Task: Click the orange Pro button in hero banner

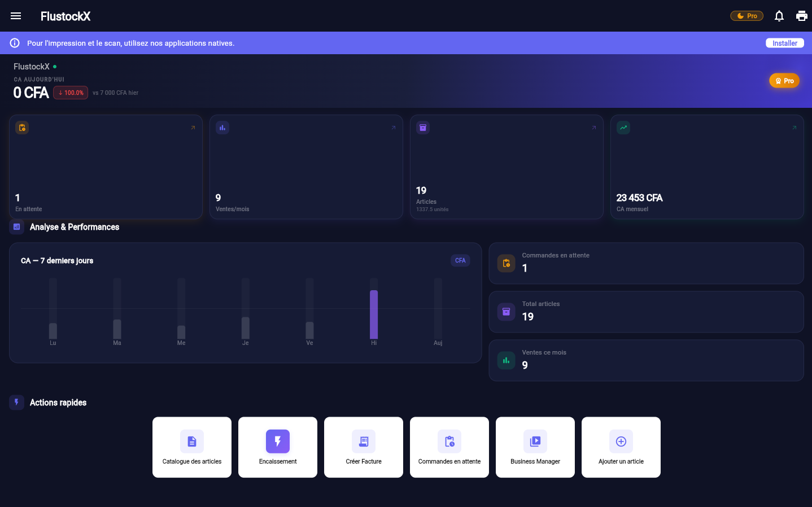Action: point(784,81)
